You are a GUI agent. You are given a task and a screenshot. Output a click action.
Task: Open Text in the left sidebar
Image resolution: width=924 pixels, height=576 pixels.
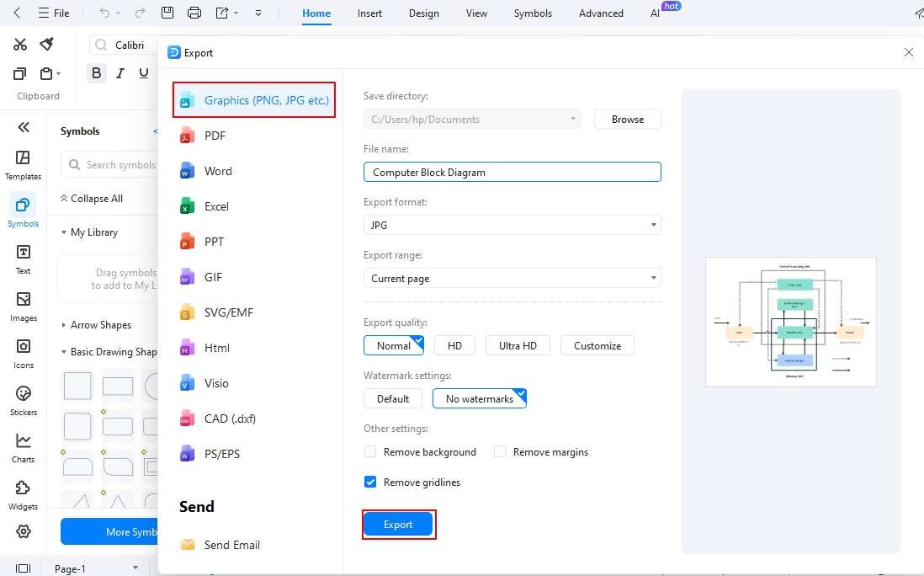coord(23,259)
